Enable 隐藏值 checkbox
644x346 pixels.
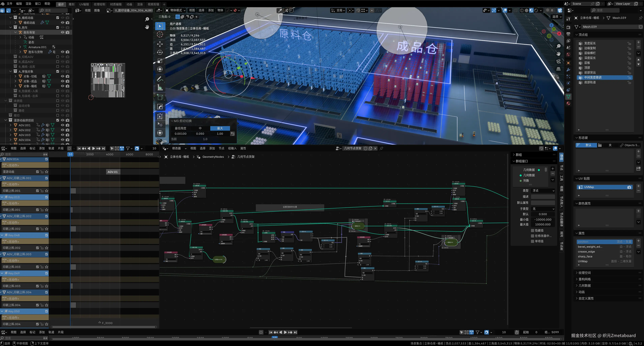[x=532, y=230]
